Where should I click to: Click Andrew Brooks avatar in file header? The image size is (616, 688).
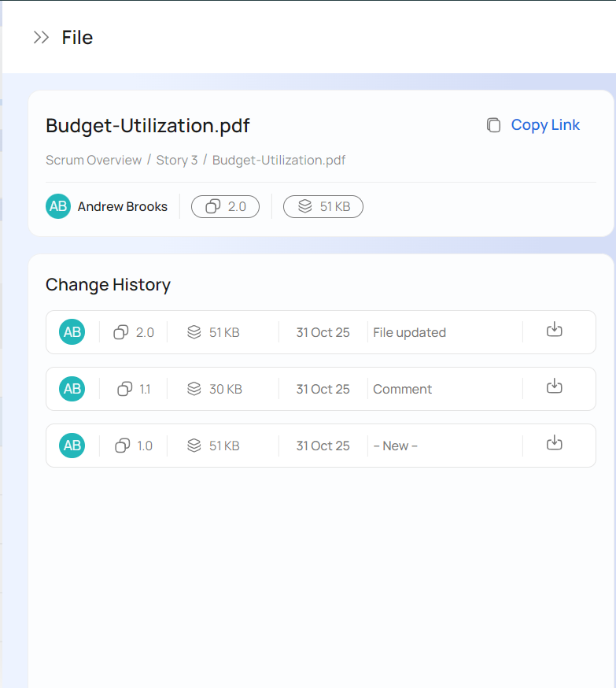pos(58,206)
